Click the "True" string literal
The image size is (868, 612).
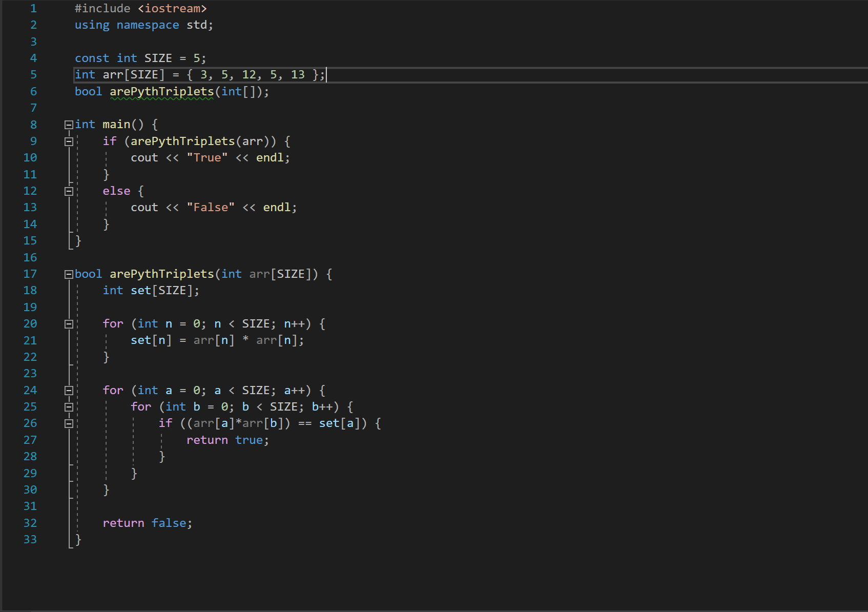[207, 158]
